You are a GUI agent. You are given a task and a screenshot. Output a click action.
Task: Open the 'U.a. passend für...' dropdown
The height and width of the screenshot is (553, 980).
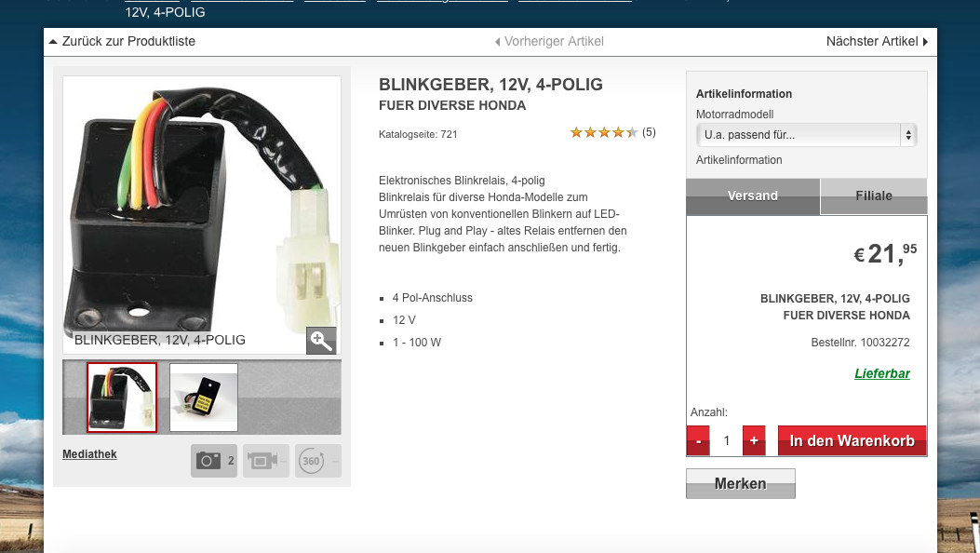pyautogui.click(x=806, y=135)
